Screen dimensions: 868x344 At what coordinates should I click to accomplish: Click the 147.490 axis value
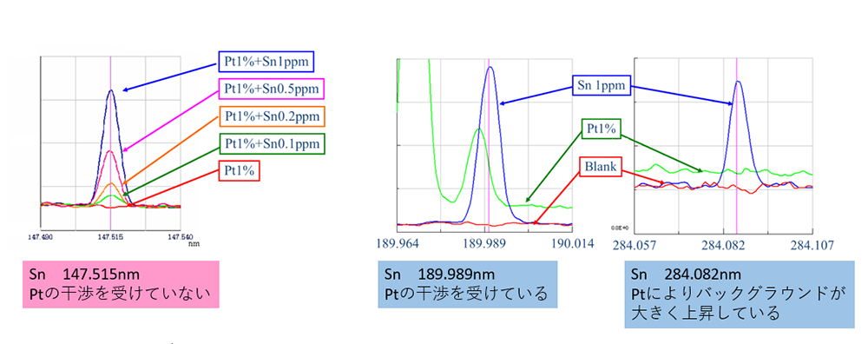(x=41, y=236)
